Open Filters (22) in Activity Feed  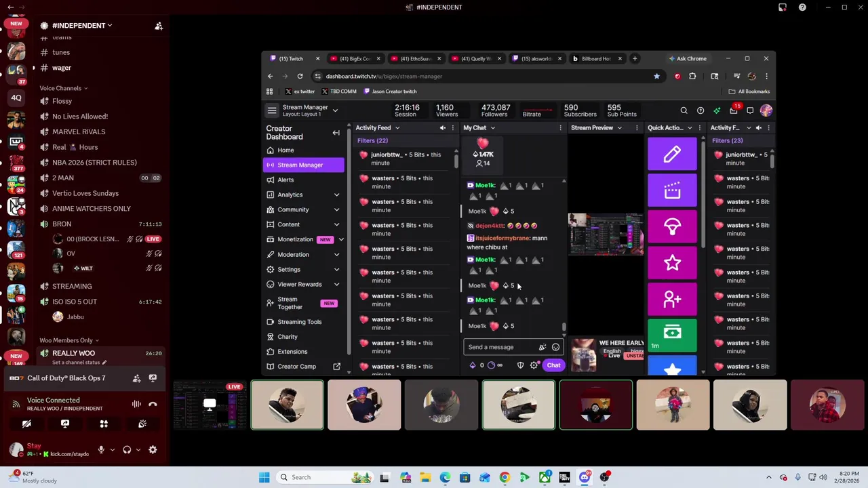point(373,140)
